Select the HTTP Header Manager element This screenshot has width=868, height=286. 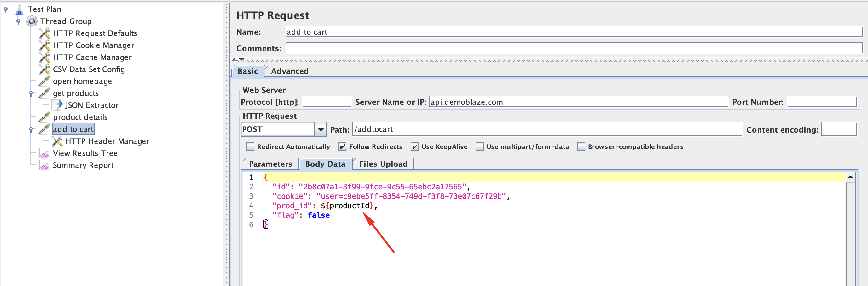107,141
